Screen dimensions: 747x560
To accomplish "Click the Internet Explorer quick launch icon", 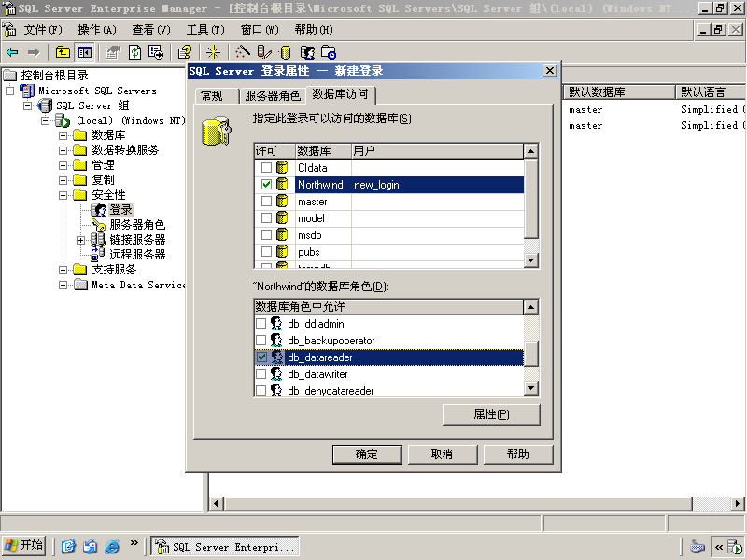I will (112, 546).
